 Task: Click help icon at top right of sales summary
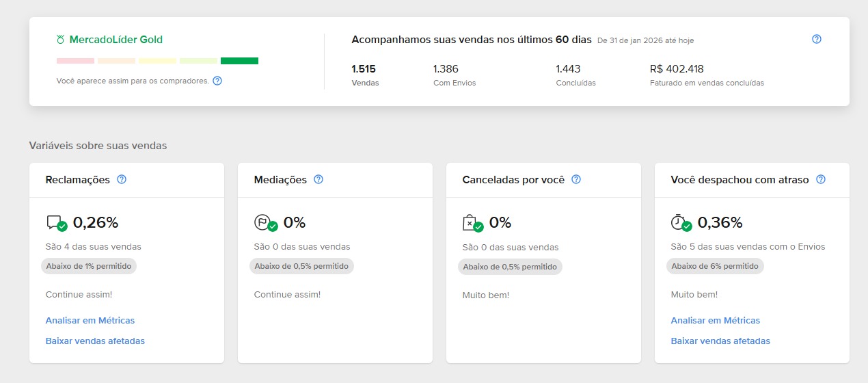pyautogui.click(x=816, y=39)
